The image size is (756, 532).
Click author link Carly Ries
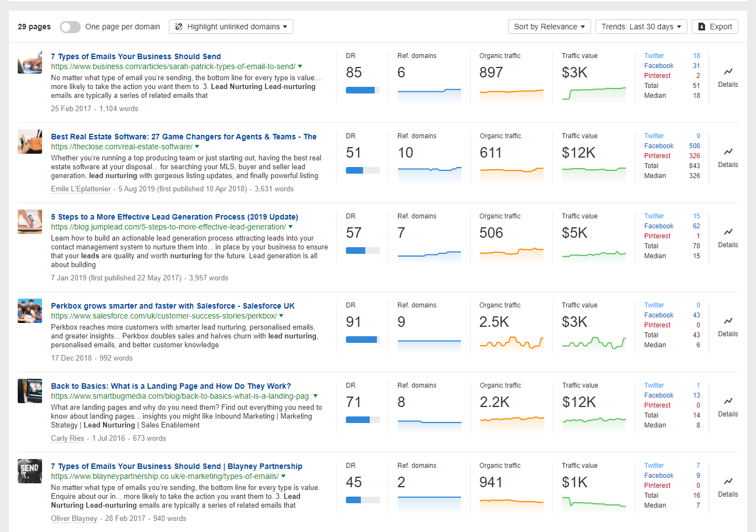click(x=68, y=439)
